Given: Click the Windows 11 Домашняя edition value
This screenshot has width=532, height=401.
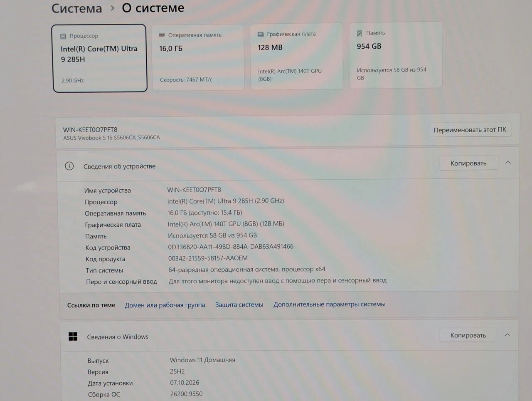Looking at the screenshot, I should [202, 360].
